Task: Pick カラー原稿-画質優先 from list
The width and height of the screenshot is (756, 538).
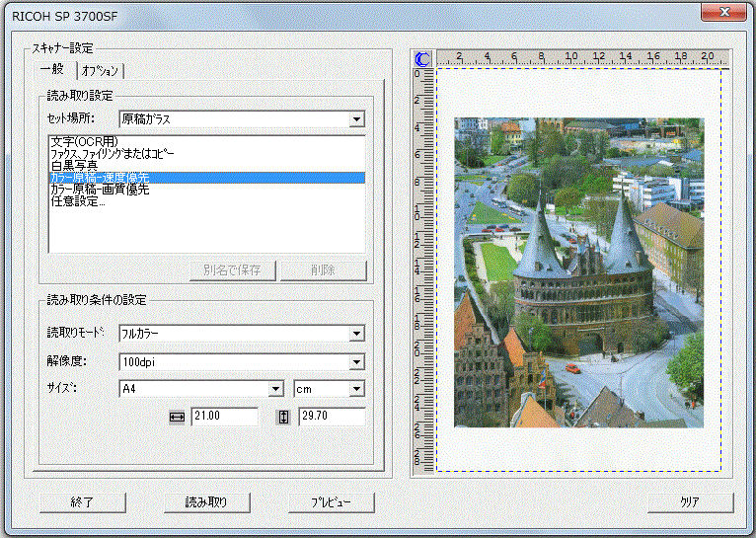Action: coord(99,190)
